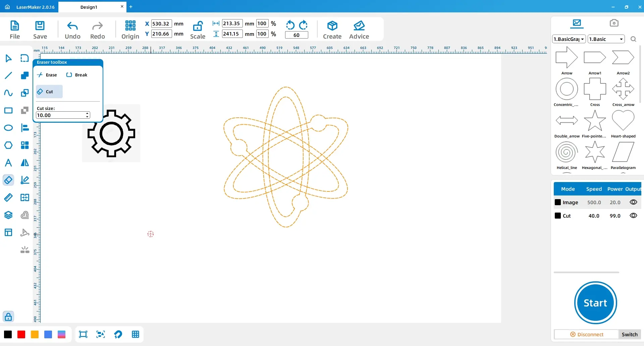Add a new design tab

coord(131,7)
